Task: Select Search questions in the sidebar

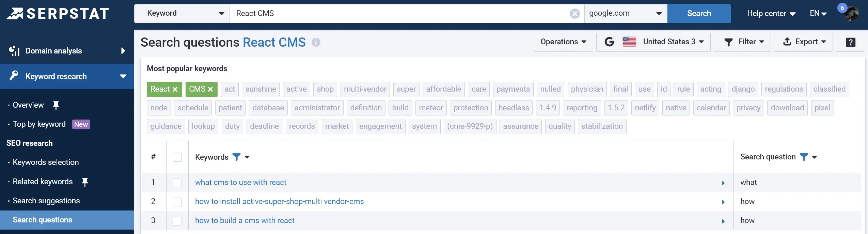Action: tap(67, 220)
